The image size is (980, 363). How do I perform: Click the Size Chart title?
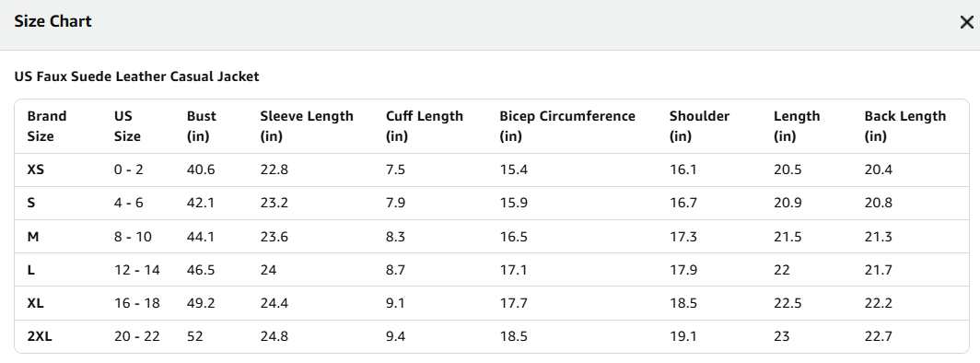click(x=52, y=21)
